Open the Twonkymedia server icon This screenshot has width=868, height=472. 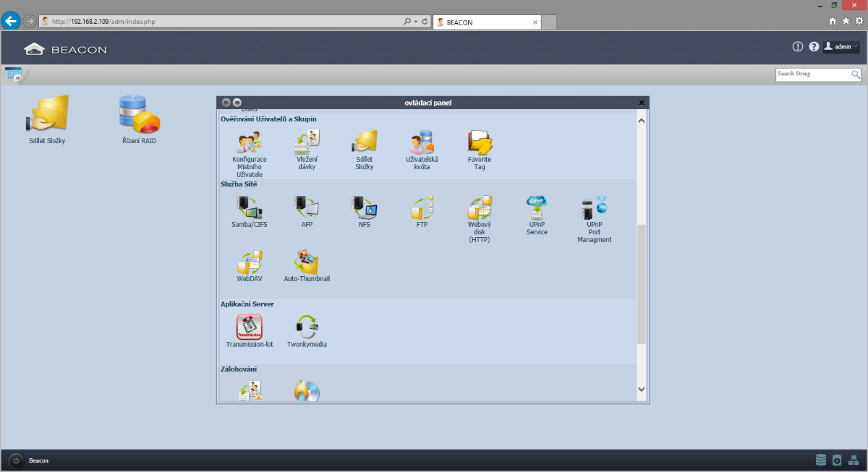pyautogui.click(x=307, y=327)
